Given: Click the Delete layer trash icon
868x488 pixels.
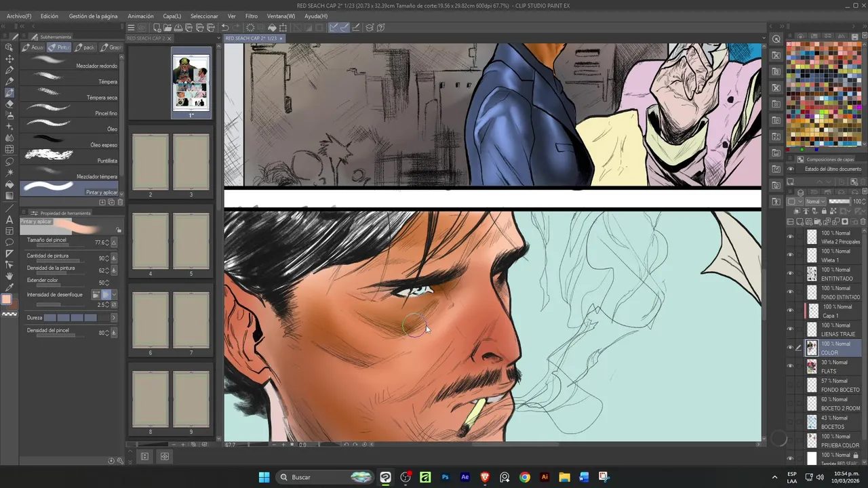Looking at the screenshot, I should 863,222.
